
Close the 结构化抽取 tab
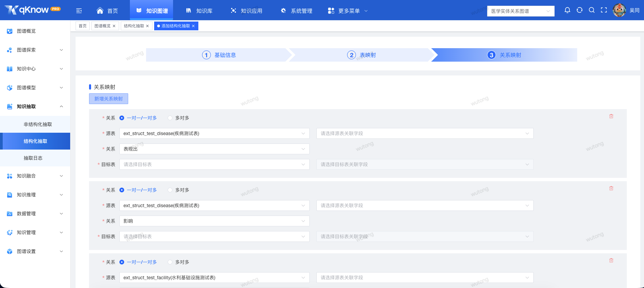[147, 26]
